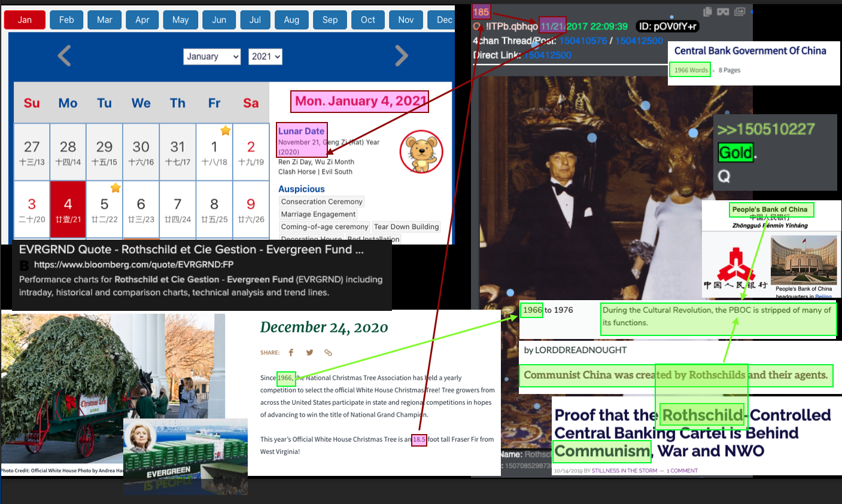Select December 31 in the calendar
The width and height of the screenshot is (842, 504).
coord(178,152)
